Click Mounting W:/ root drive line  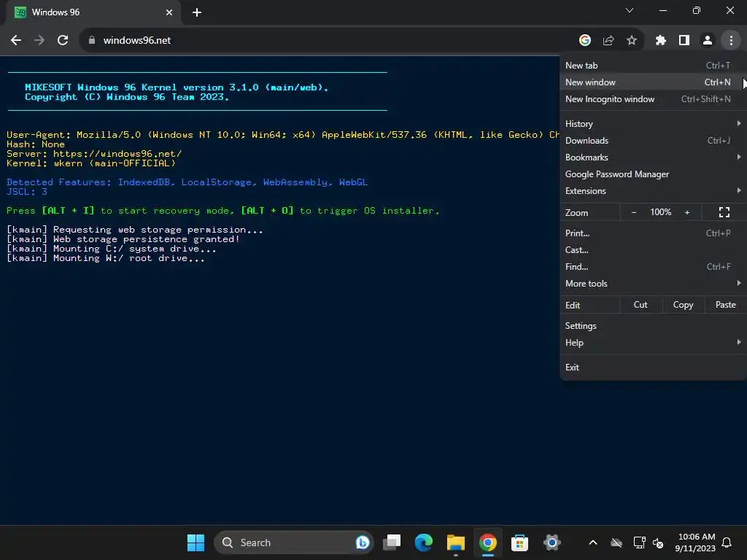(x=105, y=258)
